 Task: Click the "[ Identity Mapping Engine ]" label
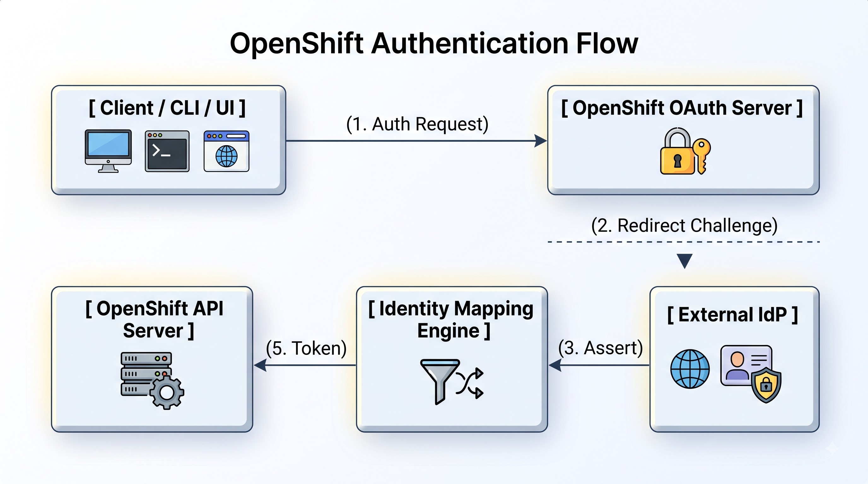[451, 320]
